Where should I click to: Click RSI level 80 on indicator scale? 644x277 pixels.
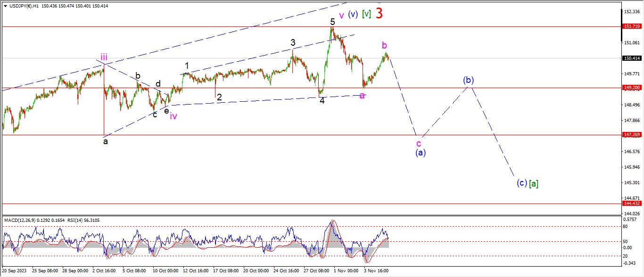coord(625,227)
